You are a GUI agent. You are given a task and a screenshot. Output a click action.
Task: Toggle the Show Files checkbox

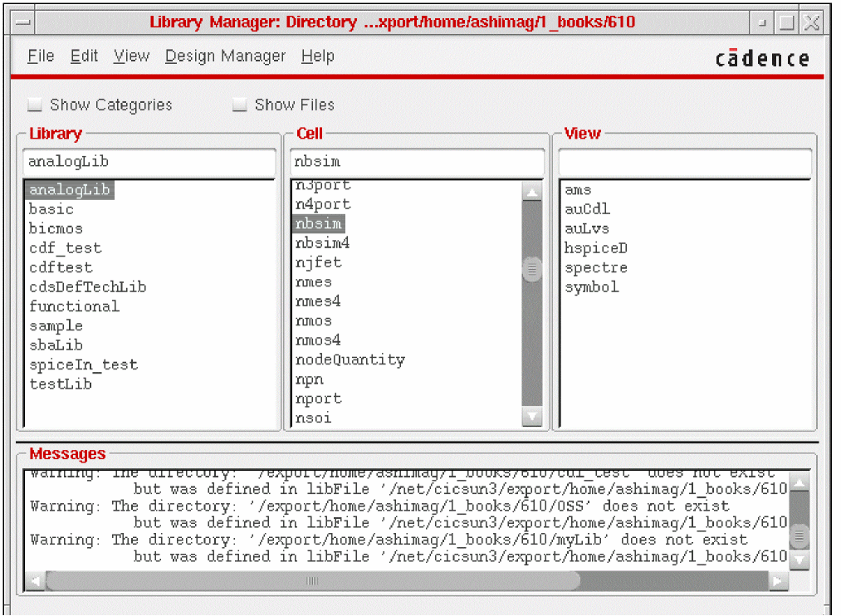coord(240,105)
